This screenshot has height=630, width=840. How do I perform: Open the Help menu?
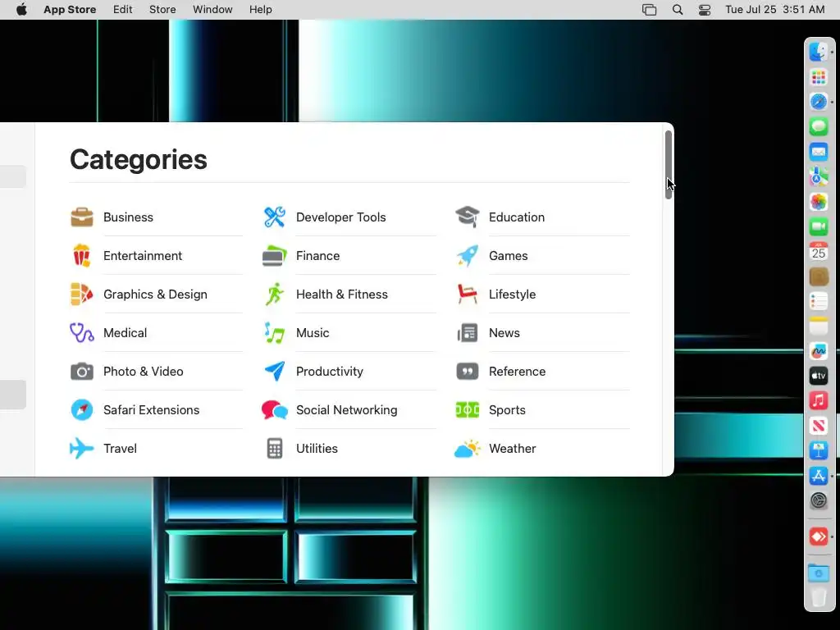[x=260, y=10]
